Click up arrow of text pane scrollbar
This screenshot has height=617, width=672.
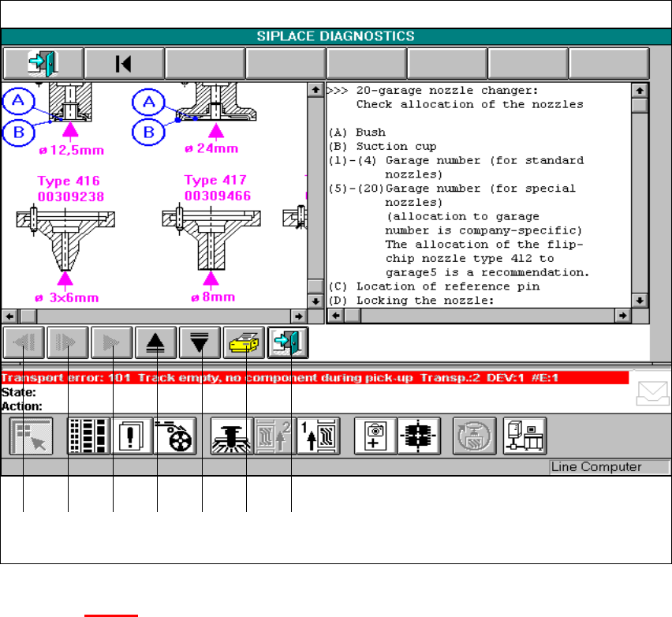640,91
